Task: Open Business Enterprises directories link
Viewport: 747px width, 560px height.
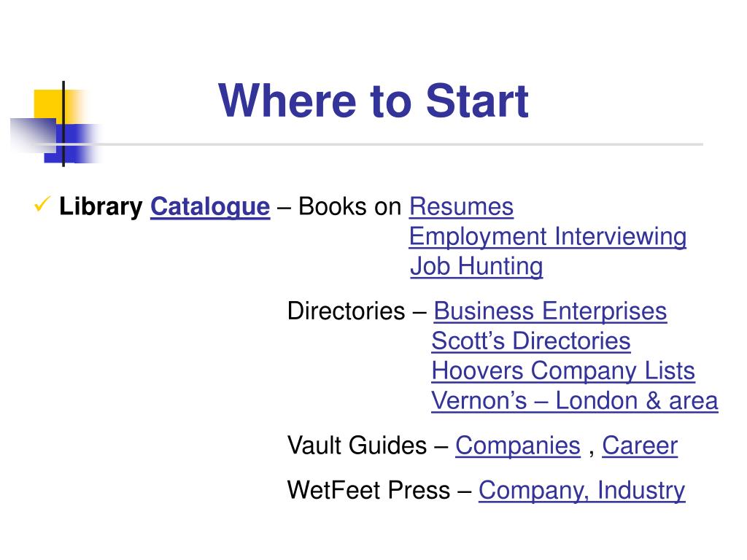Action: pyautogui.click(x=550, y=312)
